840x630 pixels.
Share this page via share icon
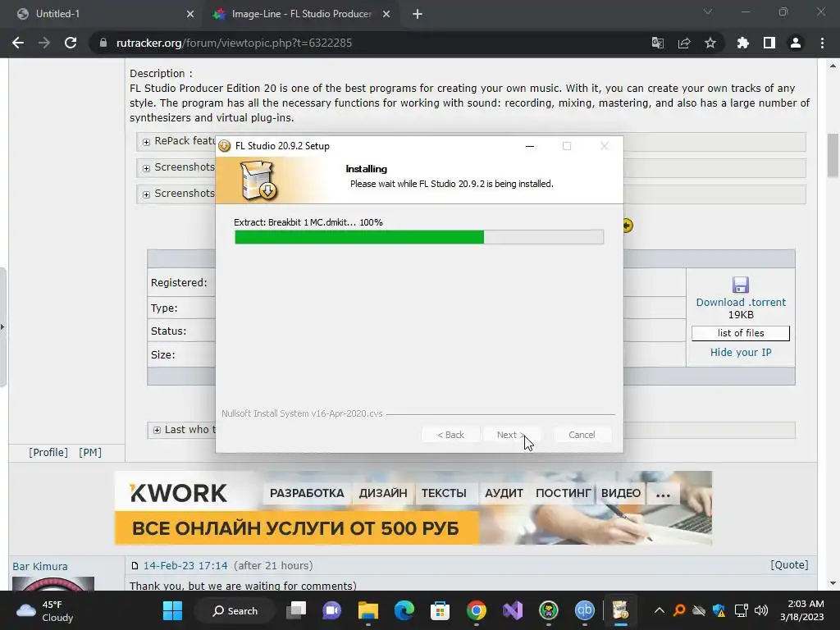point(684,43)
